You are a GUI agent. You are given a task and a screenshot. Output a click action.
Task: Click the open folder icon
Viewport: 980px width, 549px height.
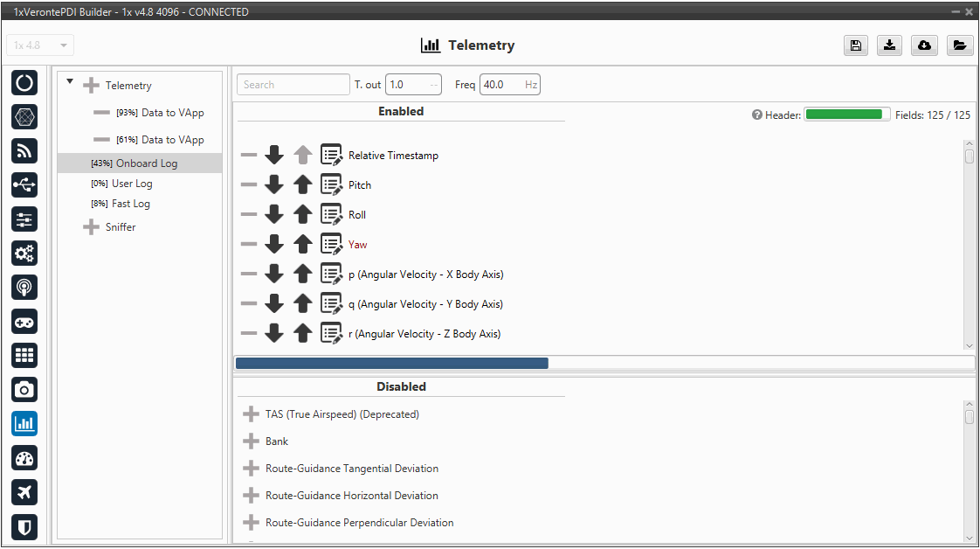pyautogui.click(x=959, y=45)
